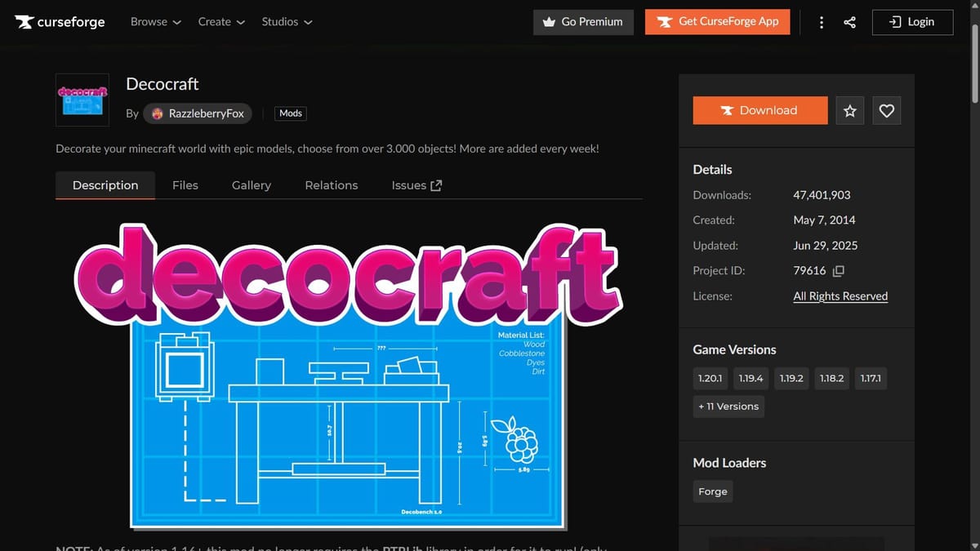Open the All Rights Reserved license link
Viewport: 980px width, 551px height.
pyautogui.click(x=840, y=295)
